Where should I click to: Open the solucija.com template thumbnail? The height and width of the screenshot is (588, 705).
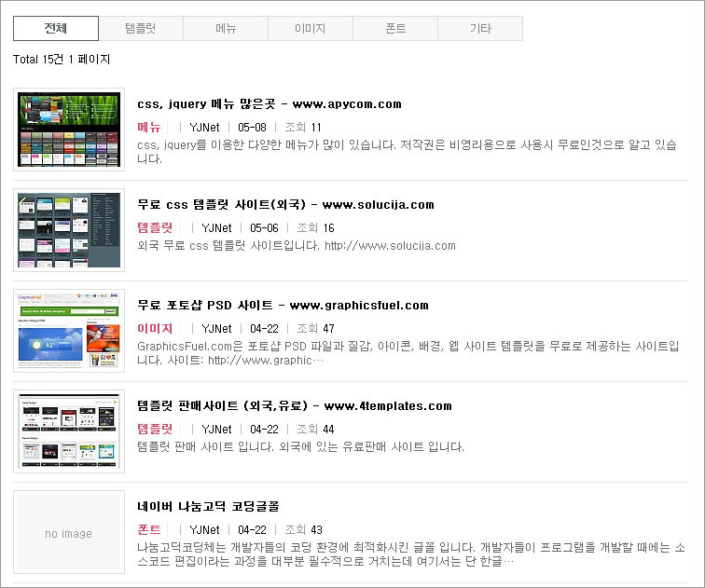pyautogui.click(x=69, y=230)
